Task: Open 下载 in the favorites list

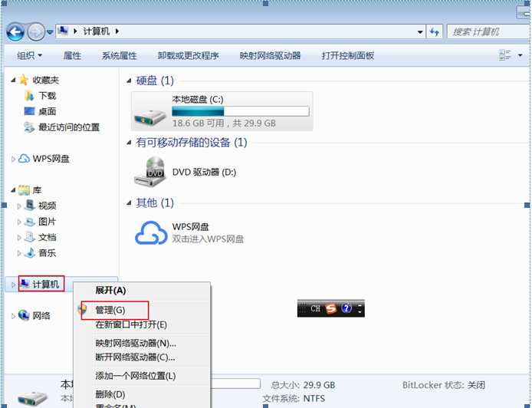Action: pos(48,96)
